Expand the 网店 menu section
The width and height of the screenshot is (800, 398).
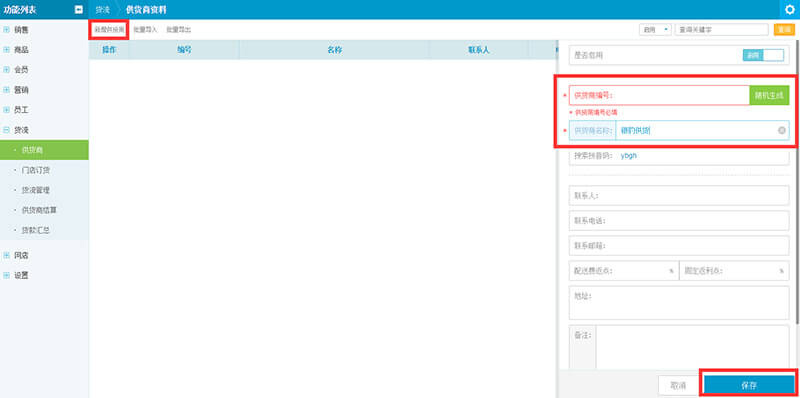click(x=7, y=255)
